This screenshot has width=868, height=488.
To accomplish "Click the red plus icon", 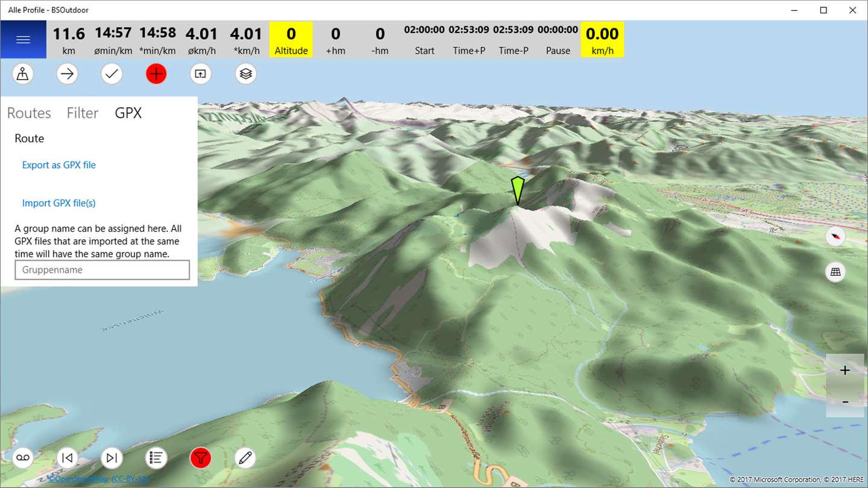I will click(x=156, y=74).
